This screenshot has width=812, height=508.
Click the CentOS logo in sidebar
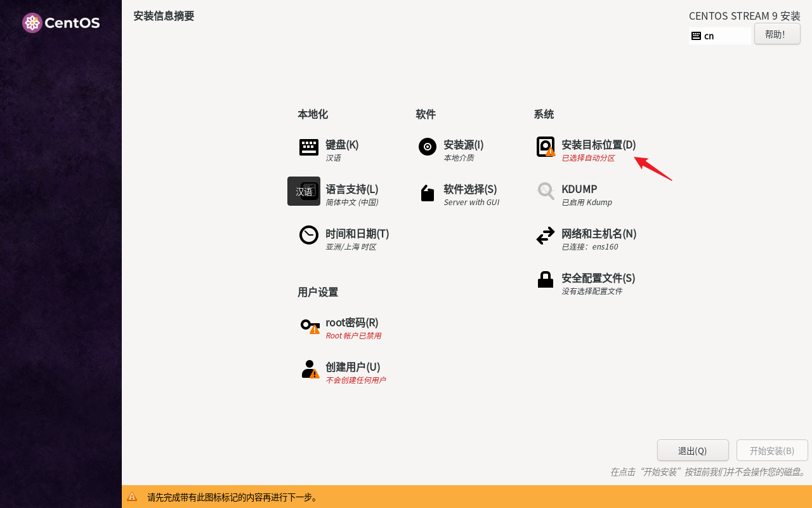[x=61, y=23]
